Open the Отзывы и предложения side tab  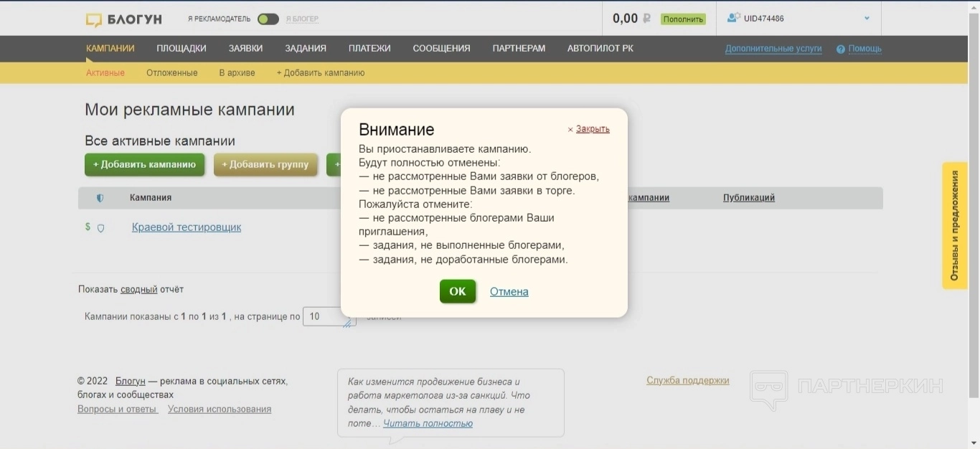[x=955, y=225]
